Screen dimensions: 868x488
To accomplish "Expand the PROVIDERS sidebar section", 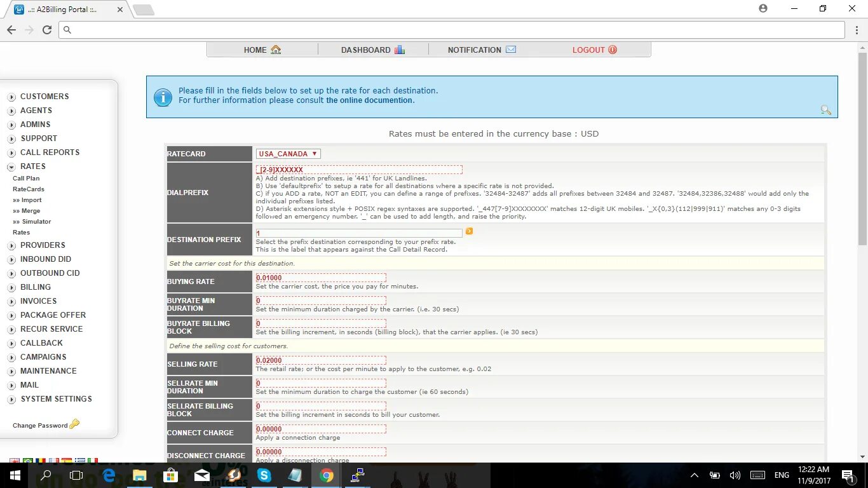I will coord(11,245).
